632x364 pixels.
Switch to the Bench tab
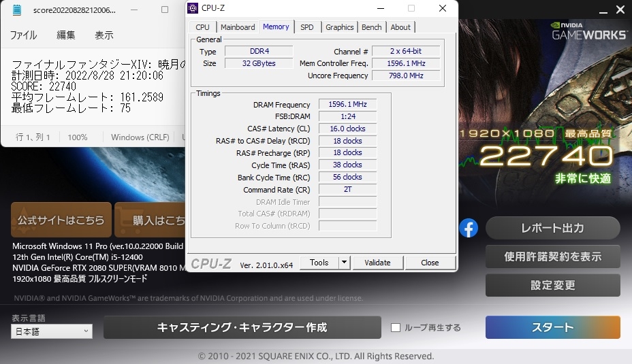[372, 27]
